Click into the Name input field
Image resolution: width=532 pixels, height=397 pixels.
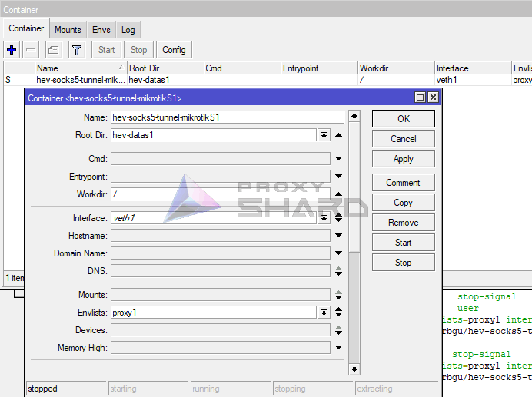(227, 117)
